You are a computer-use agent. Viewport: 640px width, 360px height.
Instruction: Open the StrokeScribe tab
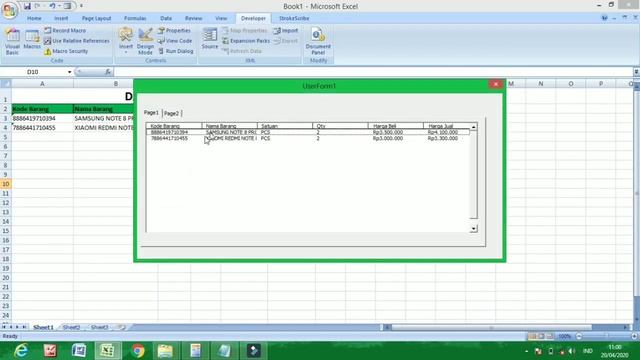point(294,18)
